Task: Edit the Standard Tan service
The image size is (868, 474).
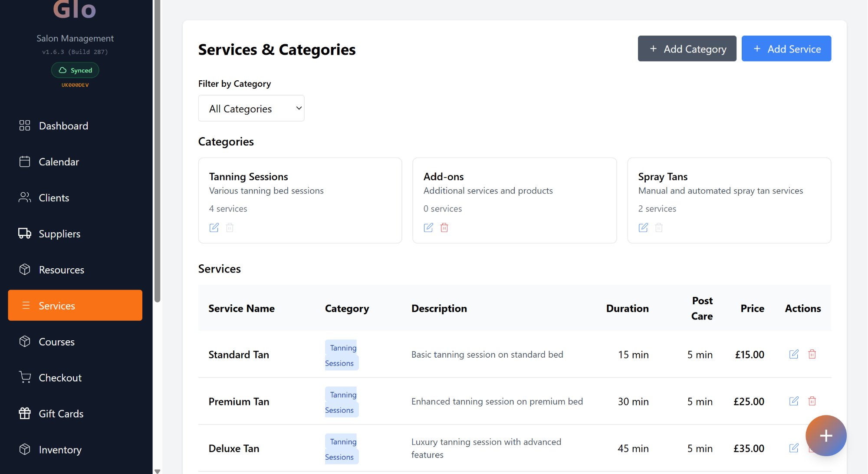Action: coord(794,354)
